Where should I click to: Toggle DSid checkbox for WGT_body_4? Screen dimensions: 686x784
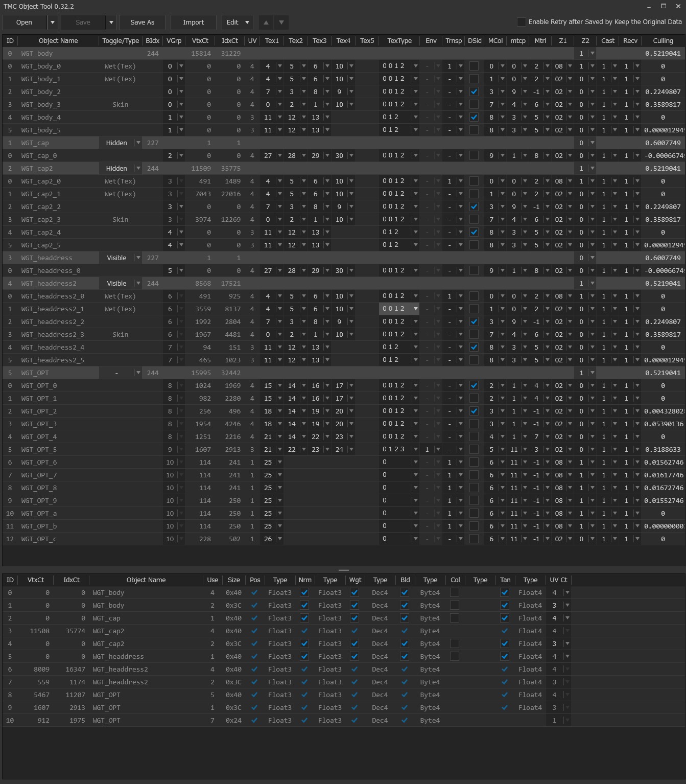474,117
